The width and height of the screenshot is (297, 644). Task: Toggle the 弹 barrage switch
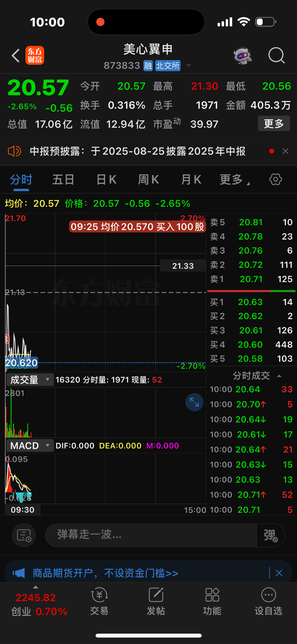pos(271,535)
